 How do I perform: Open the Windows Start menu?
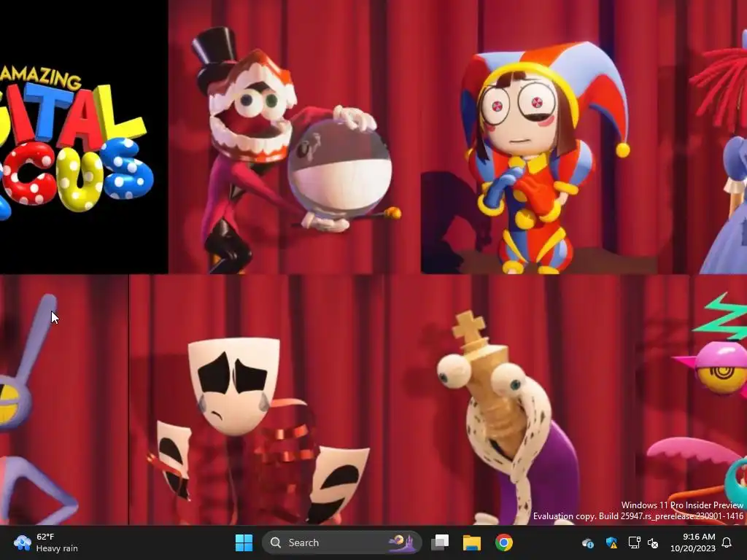(x=244, y=542)
